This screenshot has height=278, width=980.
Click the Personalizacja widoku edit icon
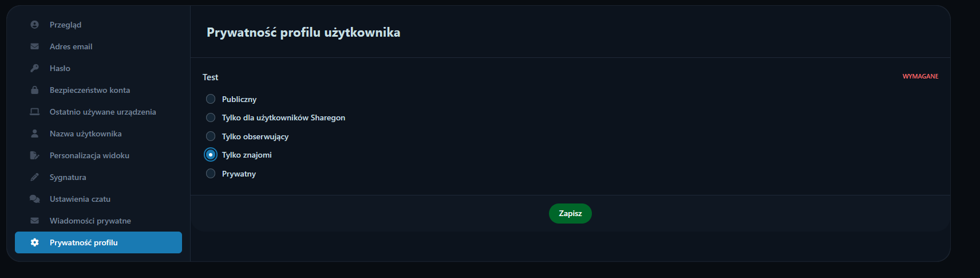(34, 155)
